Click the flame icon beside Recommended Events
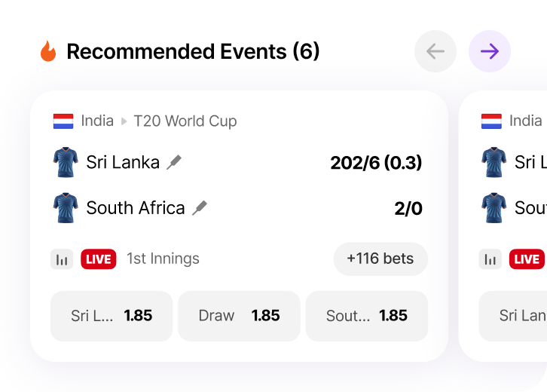Viewport: 547px width, 392px height. [48, 51]
